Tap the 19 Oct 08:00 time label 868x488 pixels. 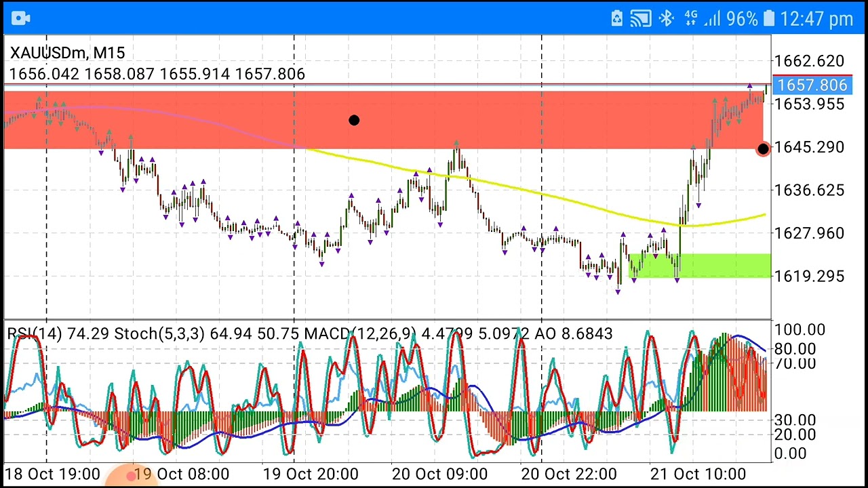[x=182, y=474]
